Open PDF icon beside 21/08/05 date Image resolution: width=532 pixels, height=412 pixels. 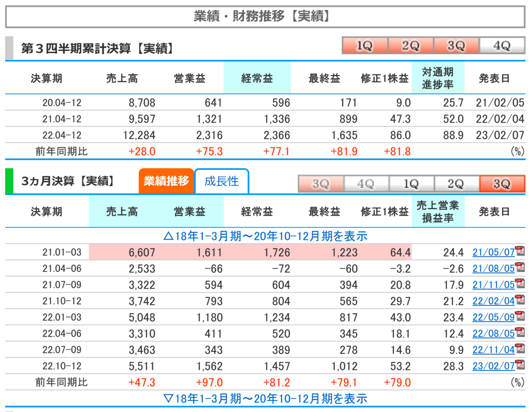point(520,268)
